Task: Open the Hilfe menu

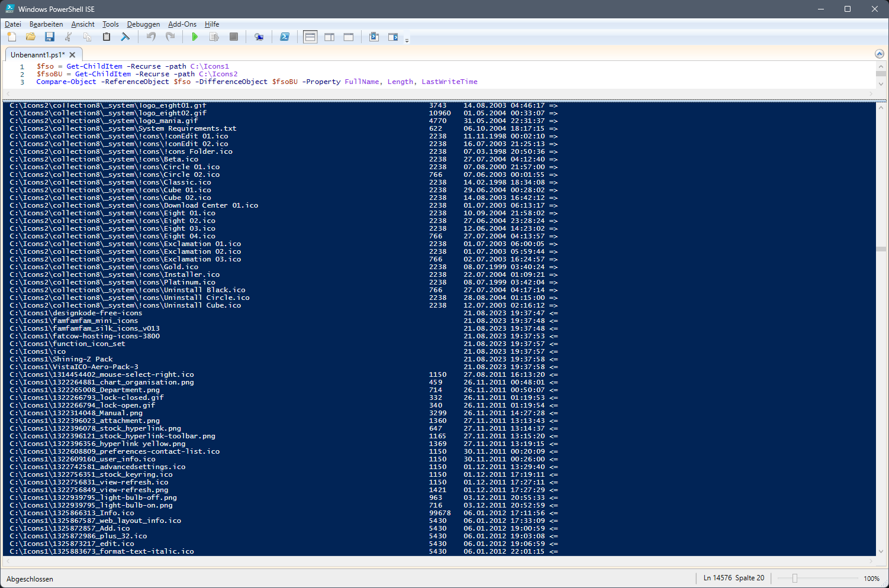Action: (x=212, y=24)
